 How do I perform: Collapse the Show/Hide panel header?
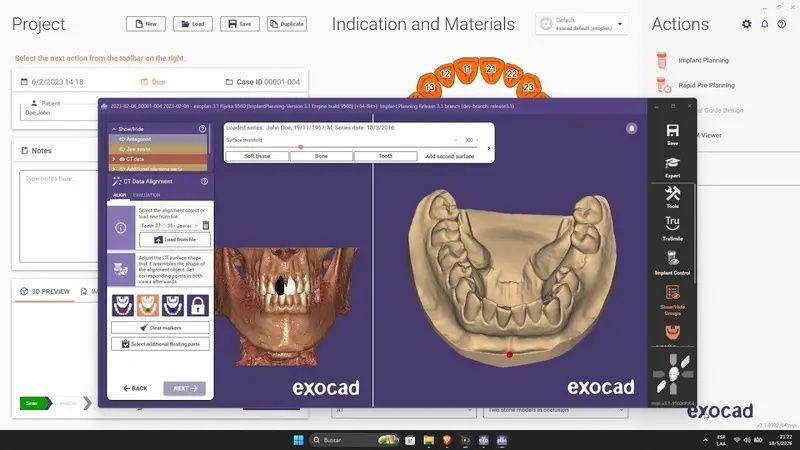click(114, 129)
